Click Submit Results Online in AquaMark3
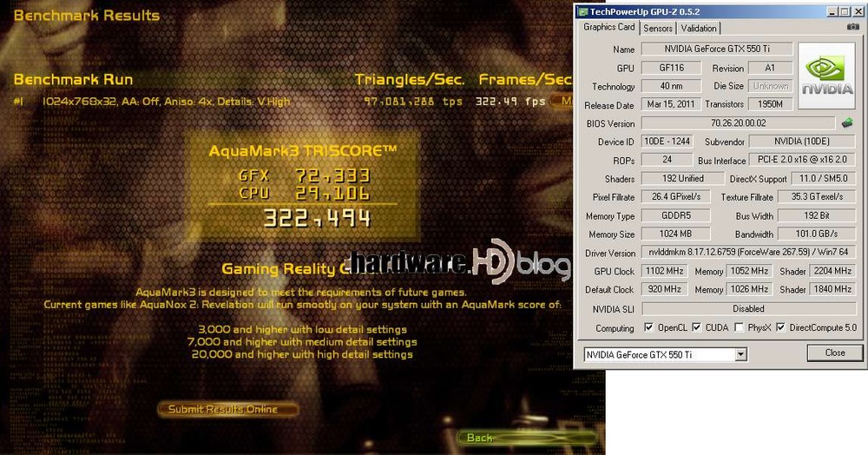Image resolution: width=868 pixels, height=455 pixels. (227, 410)
